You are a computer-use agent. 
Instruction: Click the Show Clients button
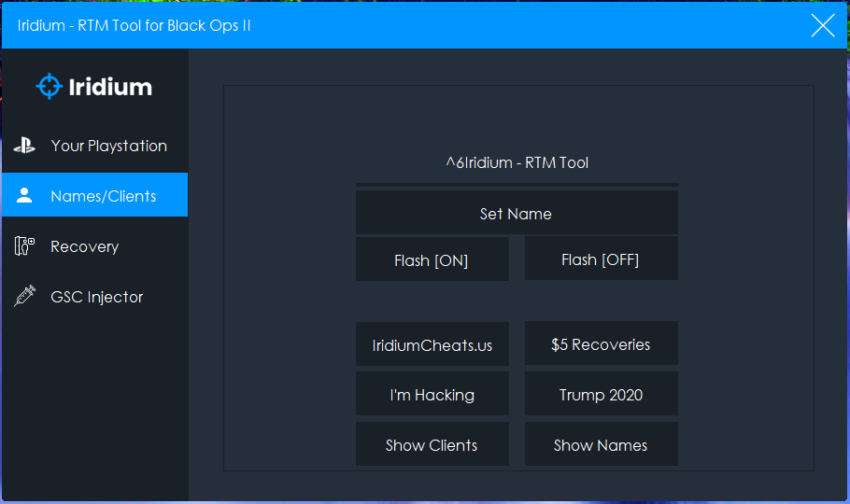432,444
